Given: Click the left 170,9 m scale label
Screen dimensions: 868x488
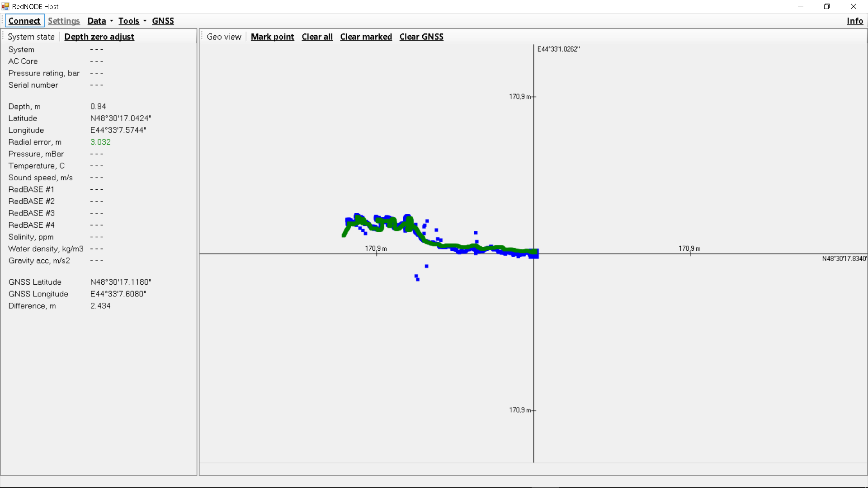Looking at the screenshot, I should (376, 249).
